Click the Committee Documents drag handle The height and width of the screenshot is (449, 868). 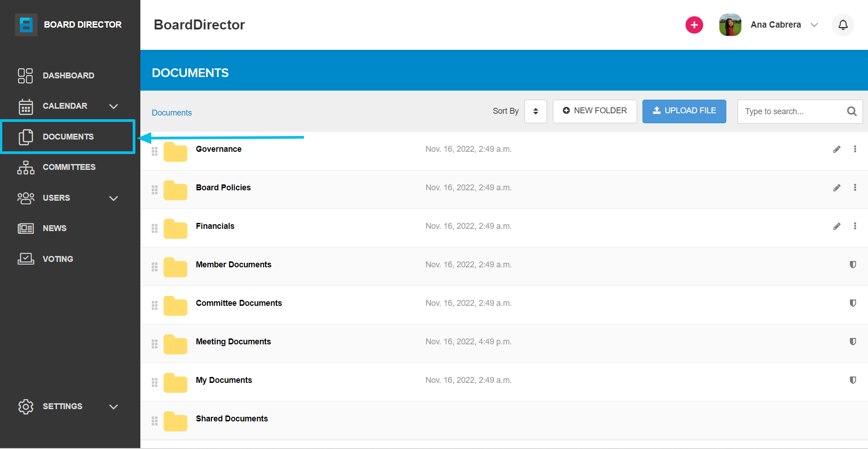point(154,305)
